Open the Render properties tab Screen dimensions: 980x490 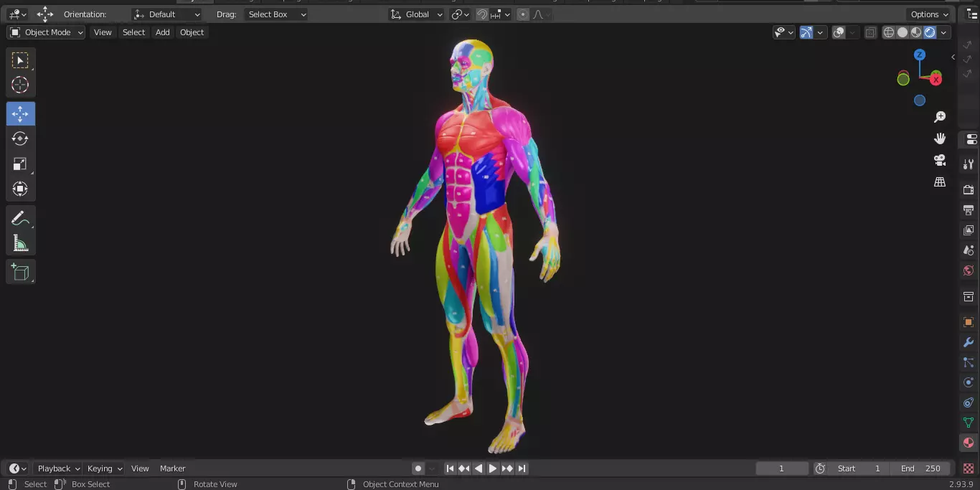(x=969, y=190)
